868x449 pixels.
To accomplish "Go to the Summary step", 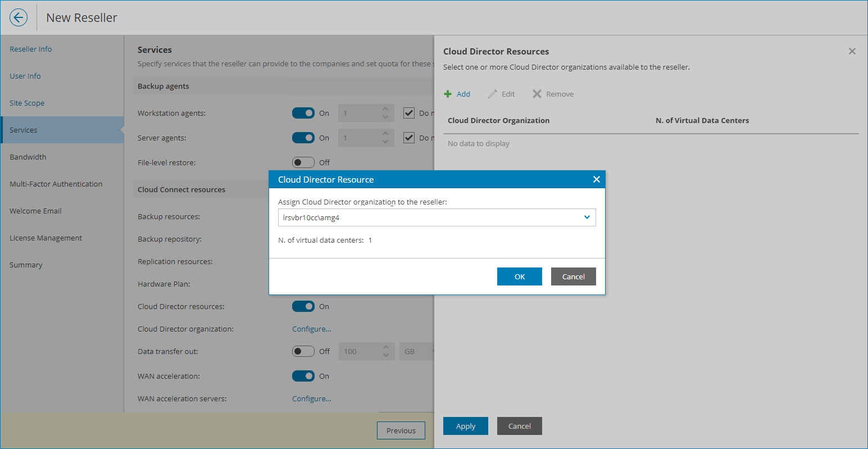I will click(x=26, y=265).
